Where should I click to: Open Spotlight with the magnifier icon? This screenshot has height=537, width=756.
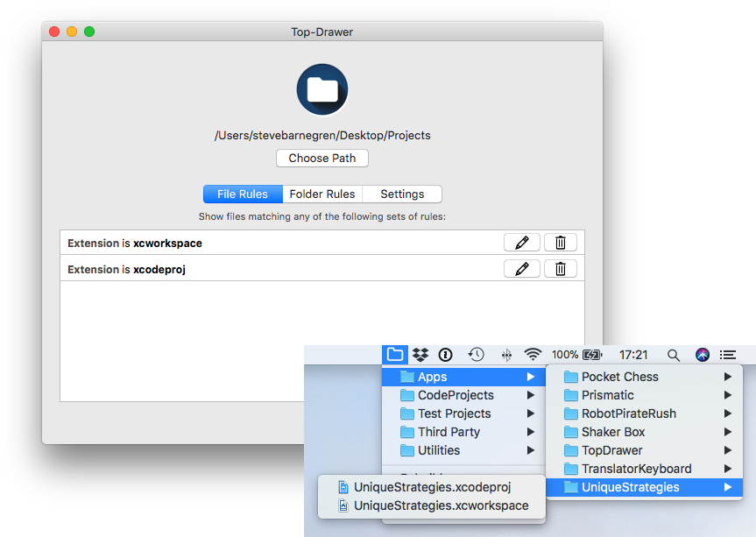[x=672, y=354]
